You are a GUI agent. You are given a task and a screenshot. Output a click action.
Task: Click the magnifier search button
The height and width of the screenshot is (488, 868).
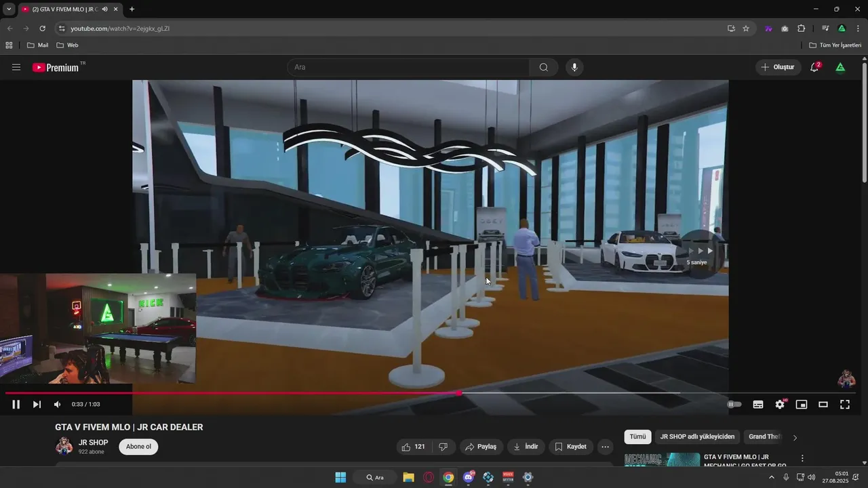[544, 67]
